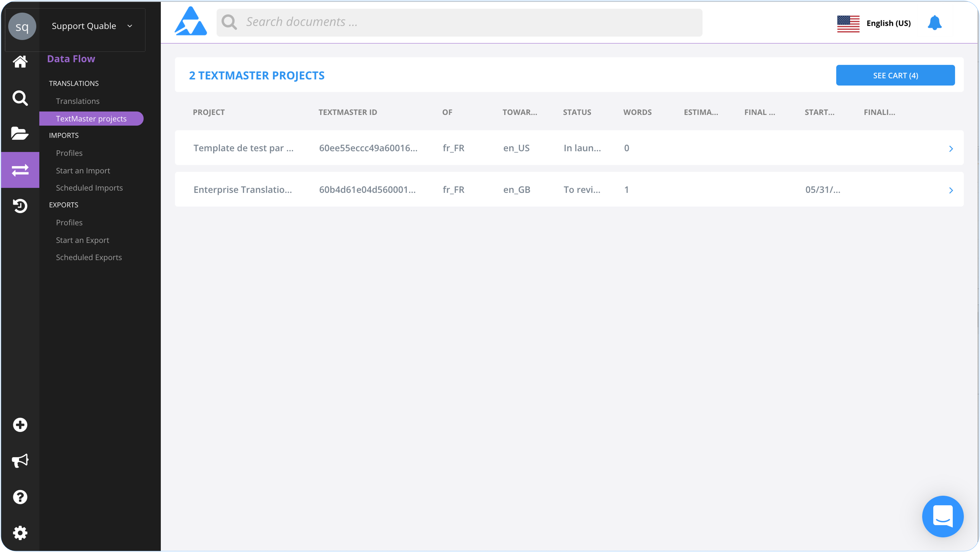Click the TOWAR... column header
This screenshot has height=552, width=980.
coord(520,112)
